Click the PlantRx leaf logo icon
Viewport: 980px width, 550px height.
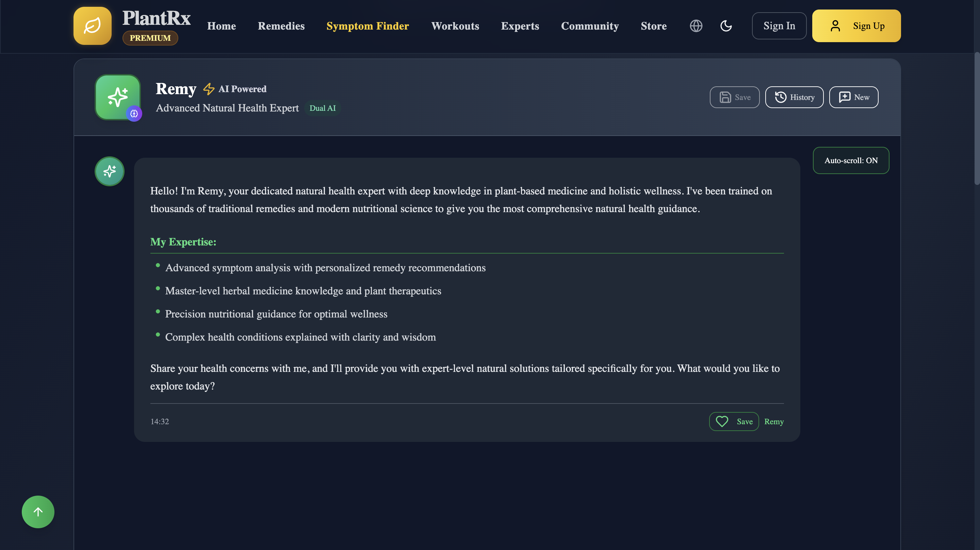(93, 26)
